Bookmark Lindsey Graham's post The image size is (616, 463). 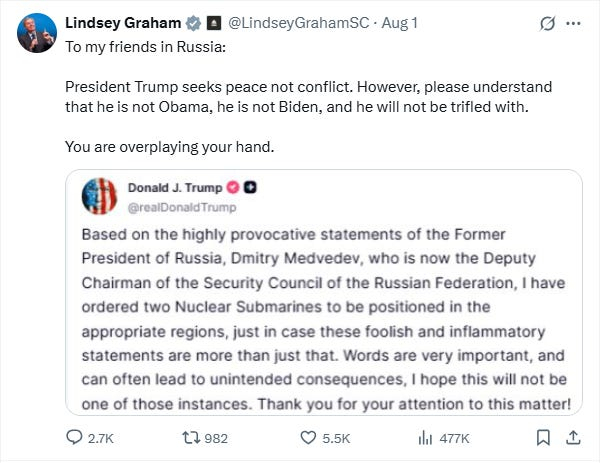click(543, 437)
